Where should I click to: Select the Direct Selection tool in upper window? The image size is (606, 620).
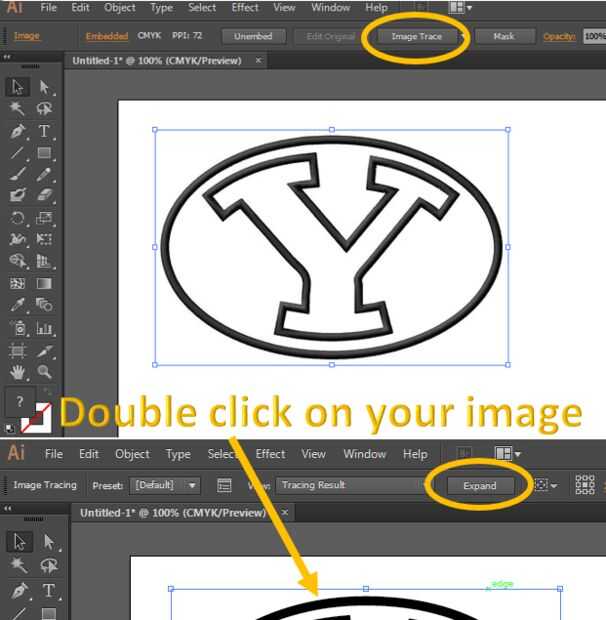pos(44,87)
